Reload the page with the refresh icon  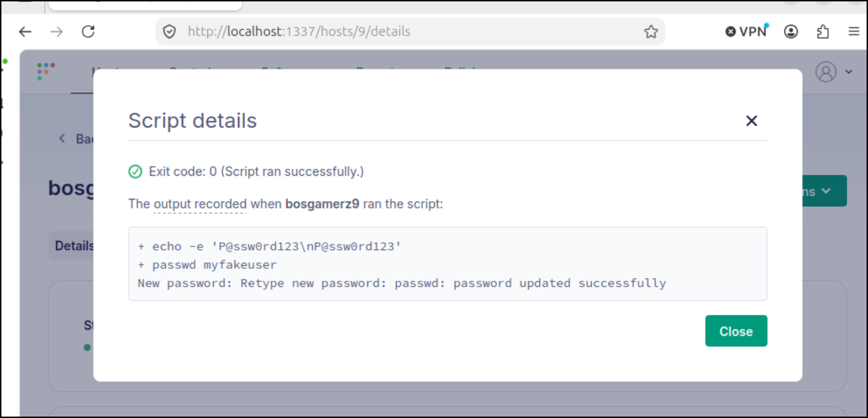tap(88, 32)
